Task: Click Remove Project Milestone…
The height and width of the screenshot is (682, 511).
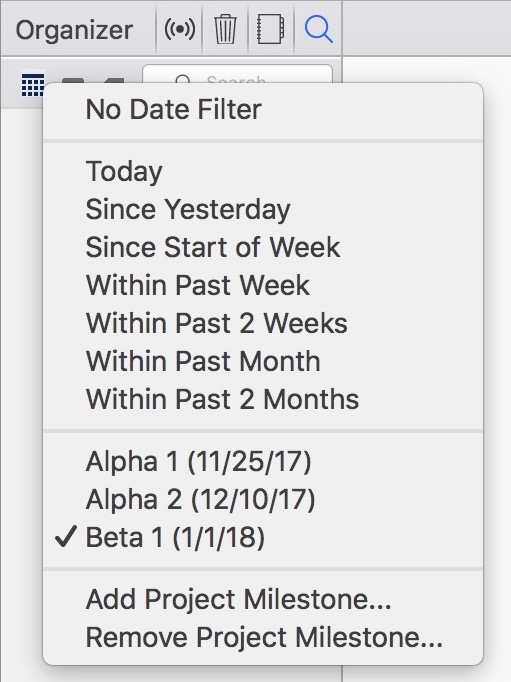Action: (263, 637)
